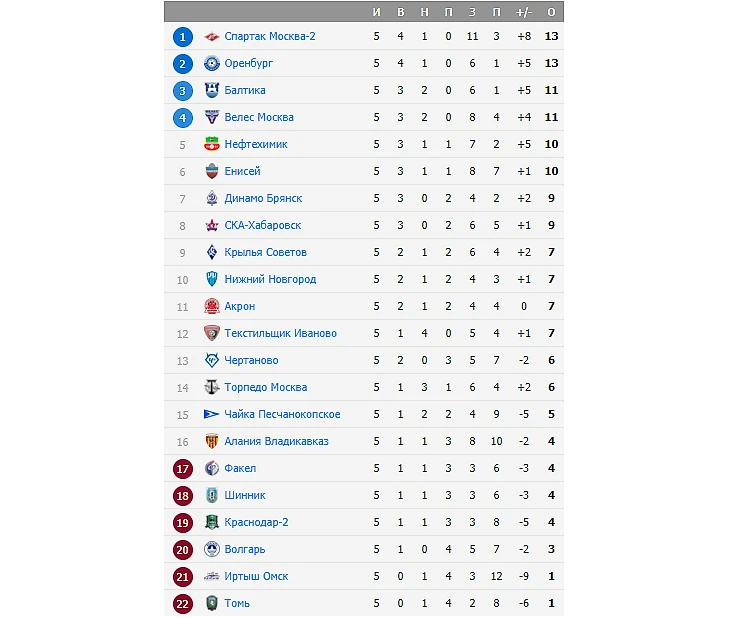Open the Динамо Брянск team page
This screenshot has height=618, width=730.
click(x=263, y=199)
